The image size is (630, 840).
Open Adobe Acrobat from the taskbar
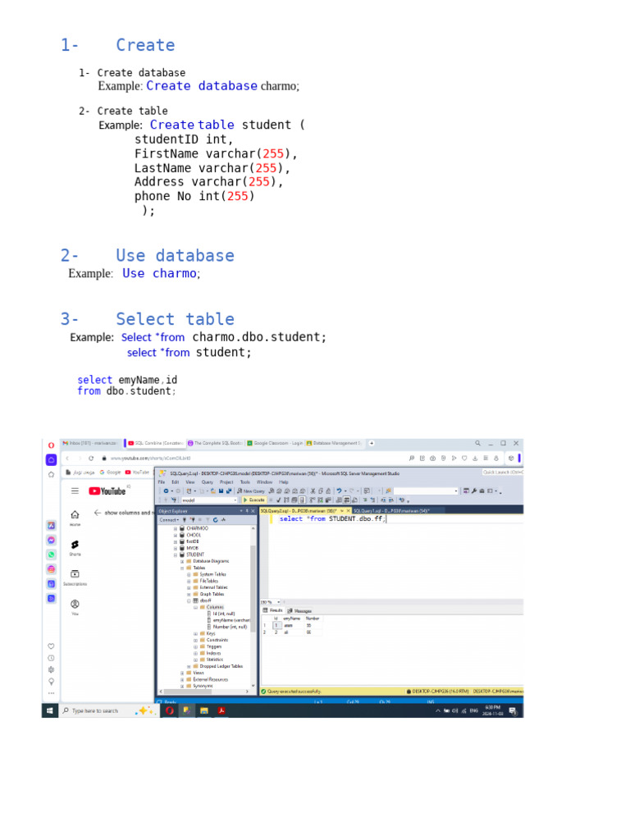click(221, 710)
